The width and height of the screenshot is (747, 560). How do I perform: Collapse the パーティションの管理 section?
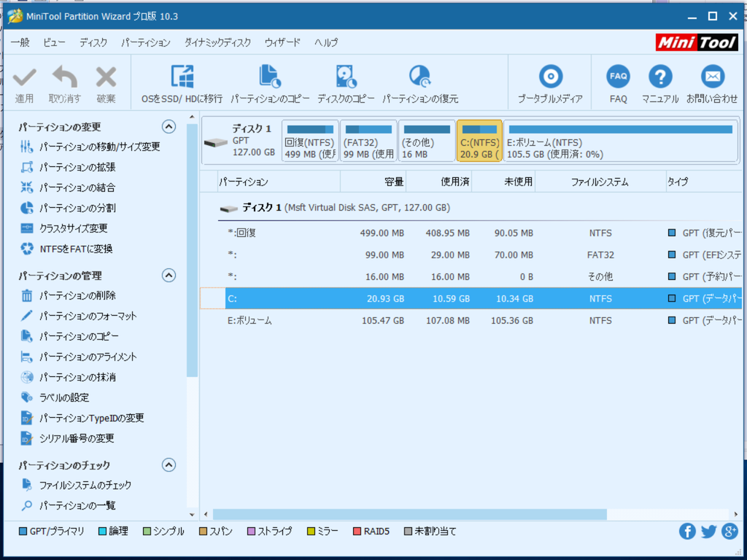click(x=169, y=275)
